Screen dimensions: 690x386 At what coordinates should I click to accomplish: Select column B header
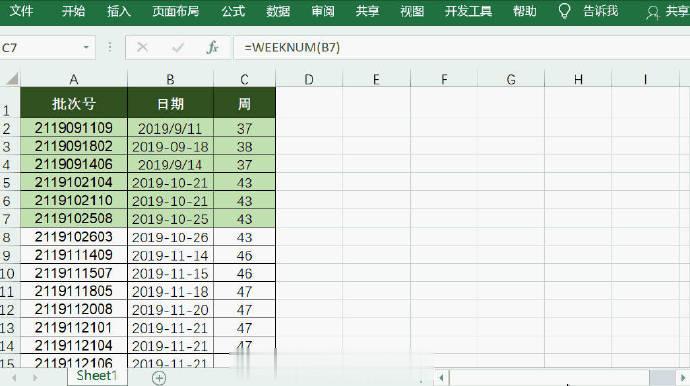click(x=170, y=79)
